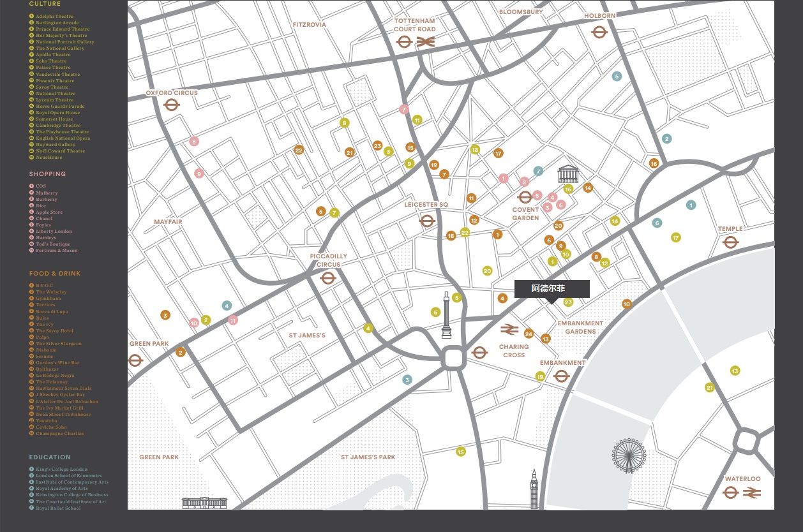Click pink shopping marker 8 near Oxford Circus
Viewport: 803px width, 532px height.
coord(195,142)
